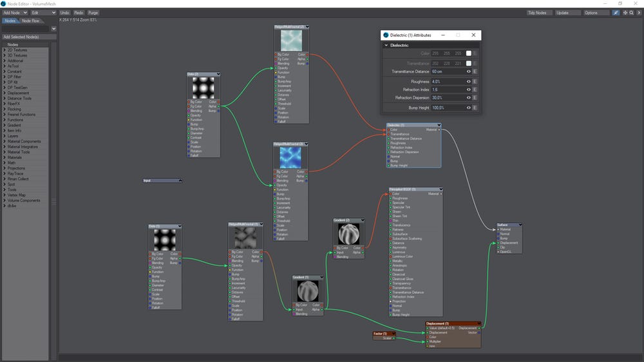The image size is (644, 362).
Task: Click the white Color swatch in Dielectric
Action: coord(469,53)
